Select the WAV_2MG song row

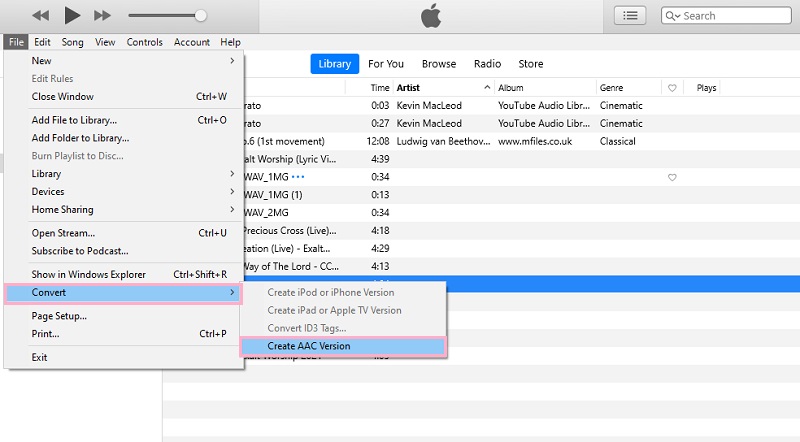tap(522, 212)
